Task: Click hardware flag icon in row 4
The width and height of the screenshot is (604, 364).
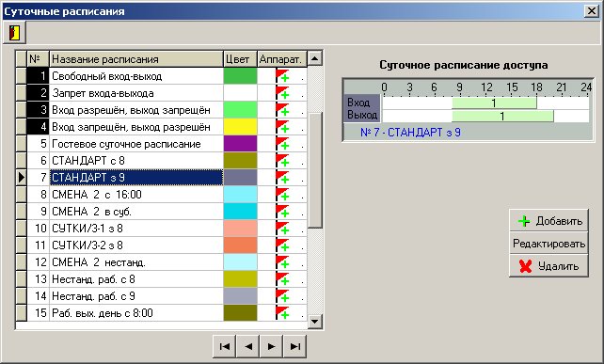Action: pyautogui.click(x=283, y=127)
